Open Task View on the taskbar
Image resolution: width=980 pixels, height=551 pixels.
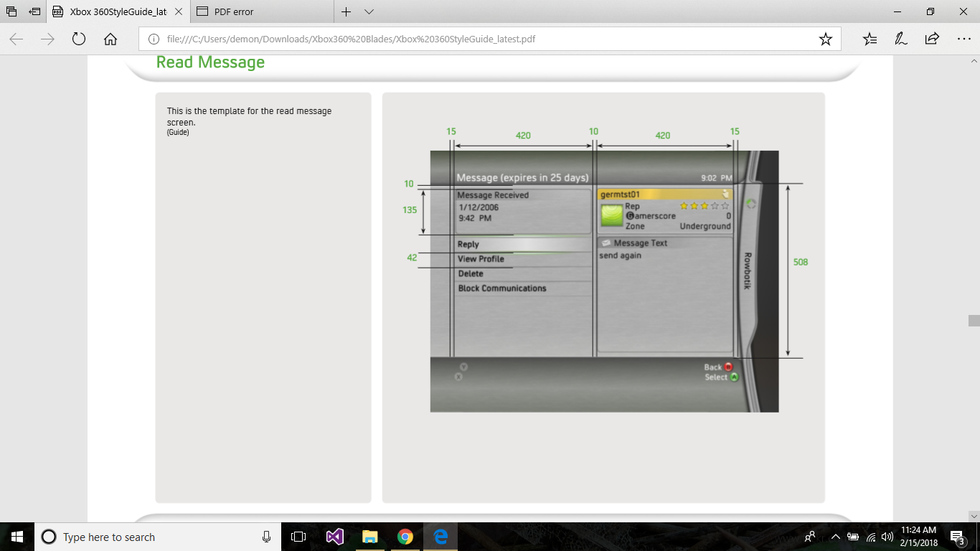298,537
